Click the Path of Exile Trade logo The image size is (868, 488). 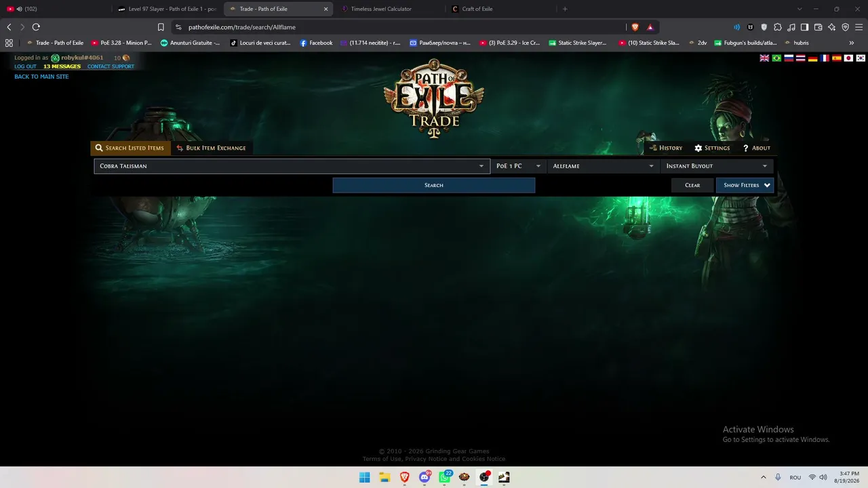[x=434, y=98]
